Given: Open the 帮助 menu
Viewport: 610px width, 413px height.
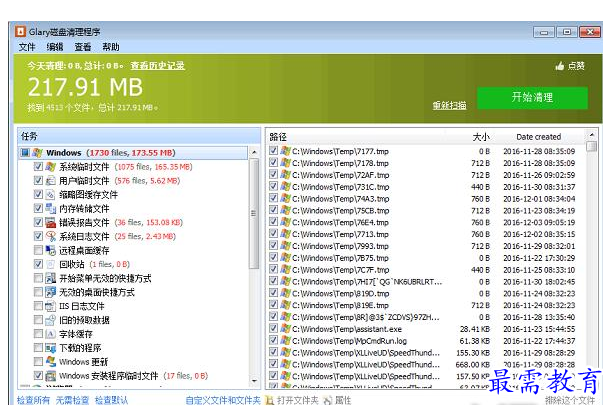Looking at the screenshot, I should pos(111,47).
